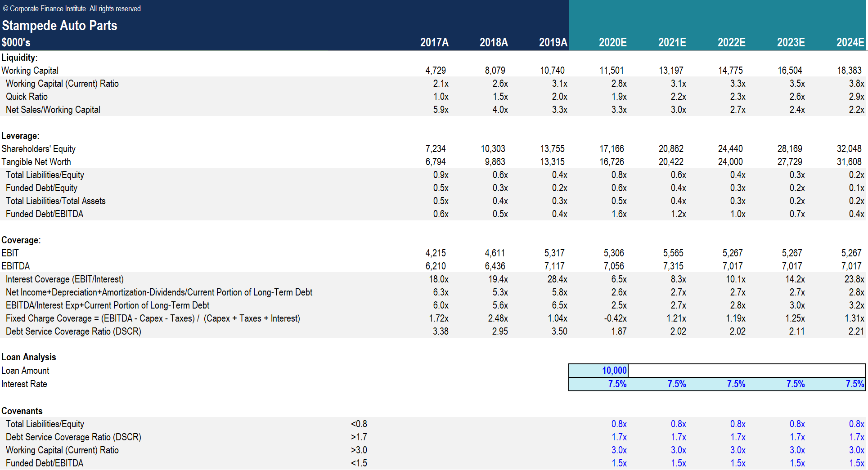Select the 2022E Working Capital covenant 3.0x cell
The image size is (868, 470).
[738, 450]
